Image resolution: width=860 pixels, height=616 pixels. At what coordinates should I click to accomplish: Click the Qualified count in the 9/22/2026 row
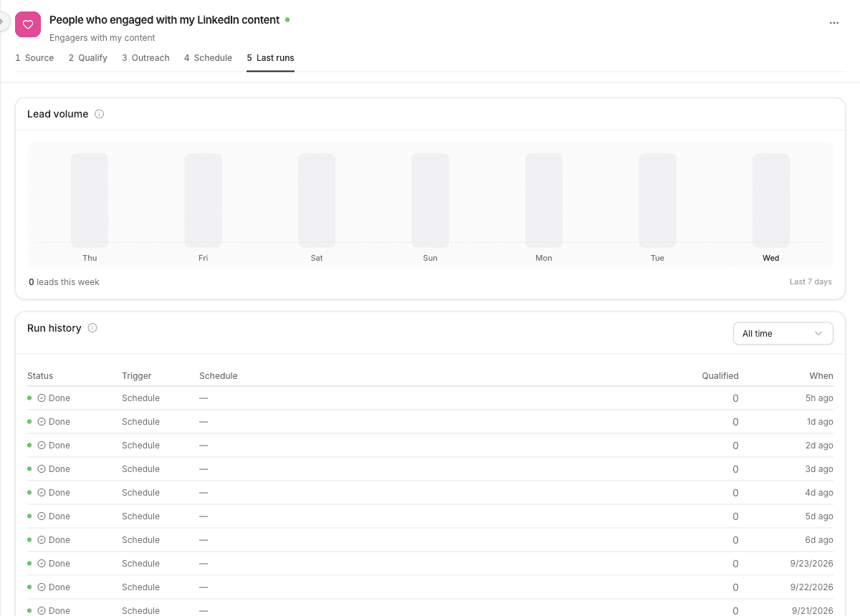coord(735,587)
